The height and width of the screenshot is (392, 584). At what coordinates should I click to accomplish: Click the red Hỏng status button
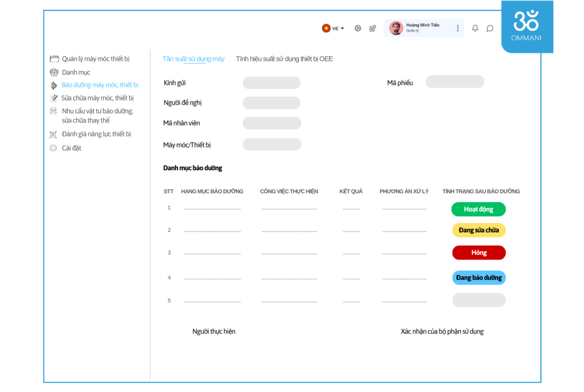(x=478, y=253)
